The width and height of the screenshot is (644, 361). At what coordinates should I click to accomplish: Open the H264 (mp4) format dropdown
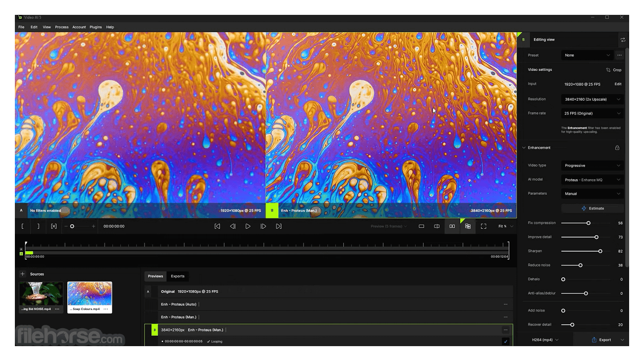pos(545,340)
